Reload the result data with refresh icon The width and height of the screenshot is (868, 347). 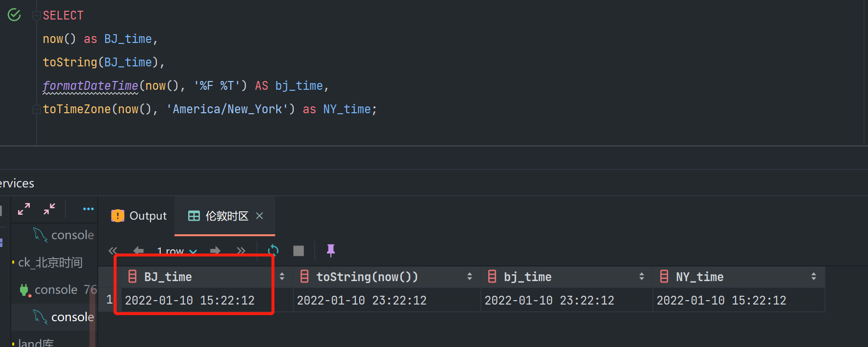click(x=273, y=251)
